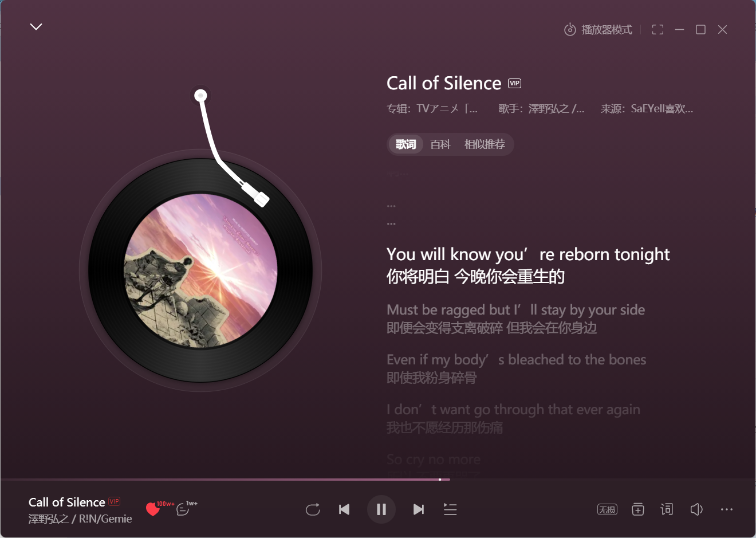Viewport: 756px width, 538px height.
Task: Open the play queue list icon
Action: [450, 509]
